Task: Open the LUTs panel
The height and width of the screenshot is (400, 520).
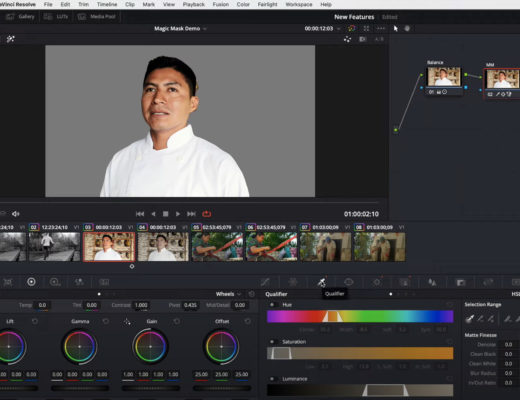Action: 56,16
